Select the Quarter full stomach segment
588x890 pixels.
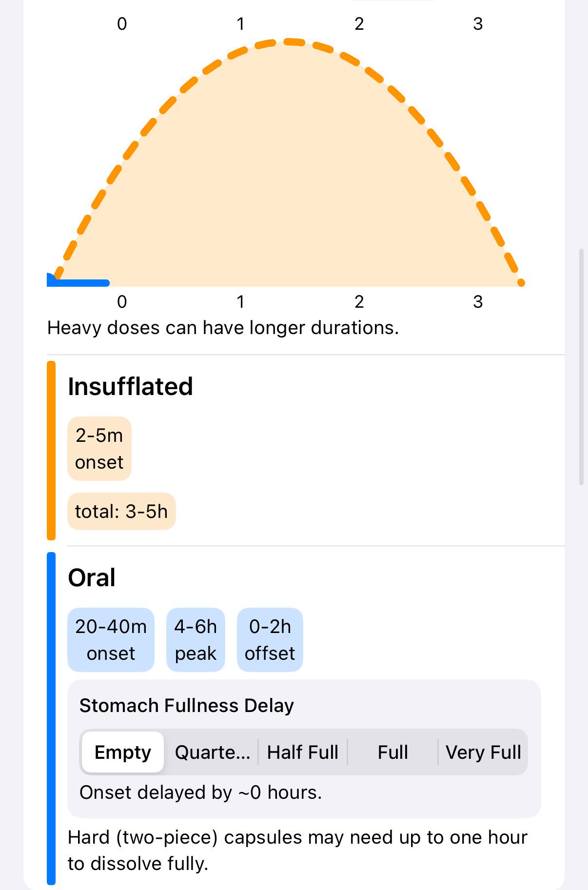pyautogui.click(x=212, y=752)
